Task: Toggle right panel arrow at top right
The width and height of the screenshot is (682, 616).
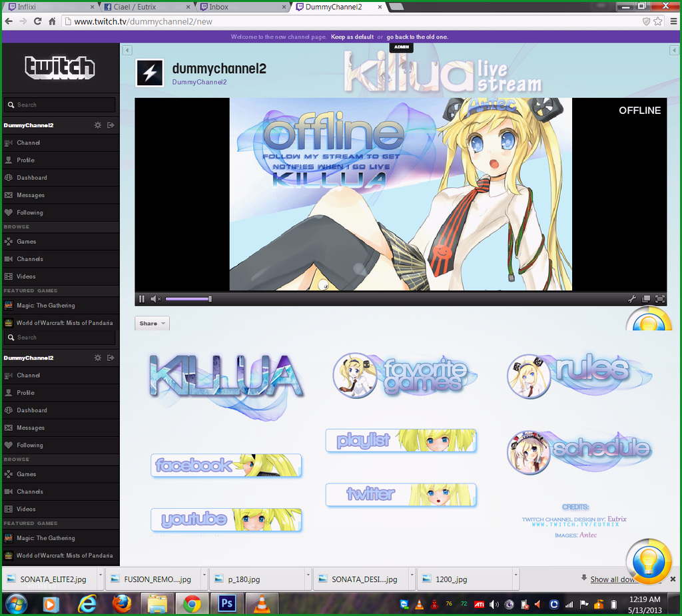Action: pos(674,51)
